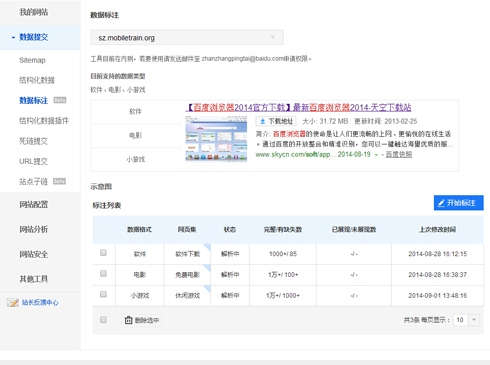Click the 休闲游戏 page set cell
Screen dimensions: 490x365
188,295
